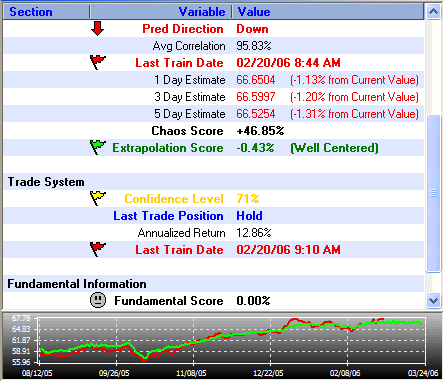Select the Last Trade Position label
Viewport: 444px width, 381px height.
[168, 216]
